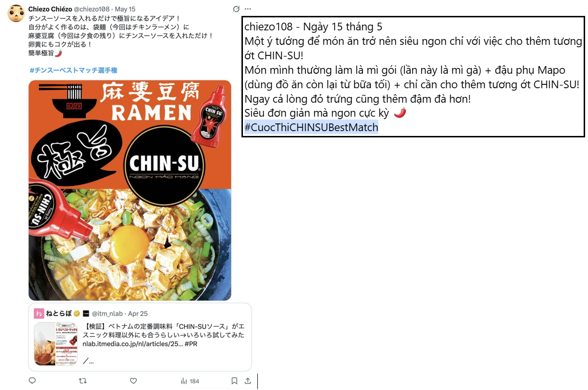Open the quoted ねとらぼ tweet card
Image resolution: width=588 pixels, height=390 pixels.
(x=140, y=336)
